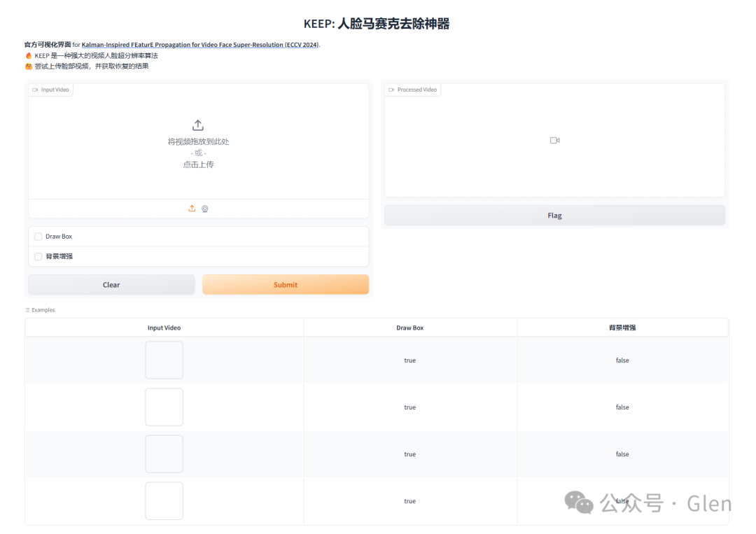Click the 背景增强 column header
This screenshot has width=756, height=534.
[x=622, y=328]
